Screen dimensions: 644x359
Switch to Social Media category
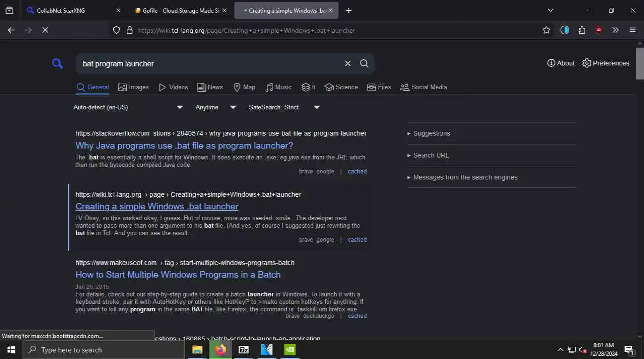tap(424, 87)
